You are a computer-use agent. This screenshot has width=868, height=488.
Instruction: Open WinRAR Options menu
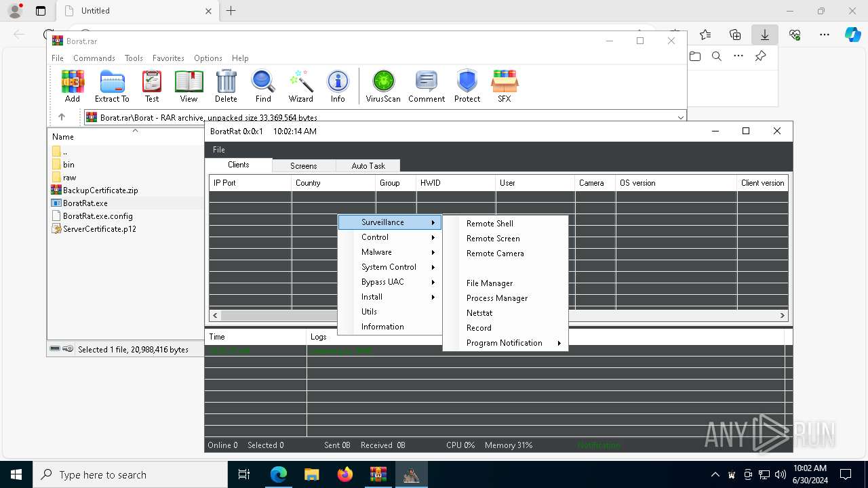point(208,58)
